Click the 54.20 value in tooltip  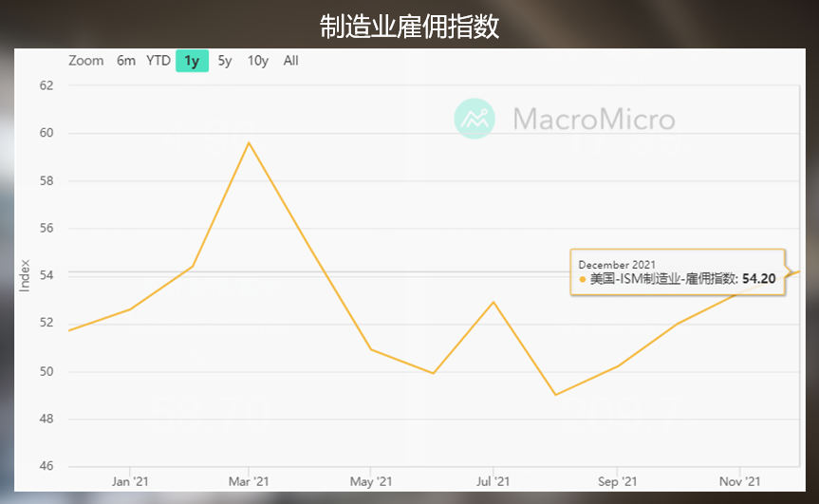pos(759,278)
